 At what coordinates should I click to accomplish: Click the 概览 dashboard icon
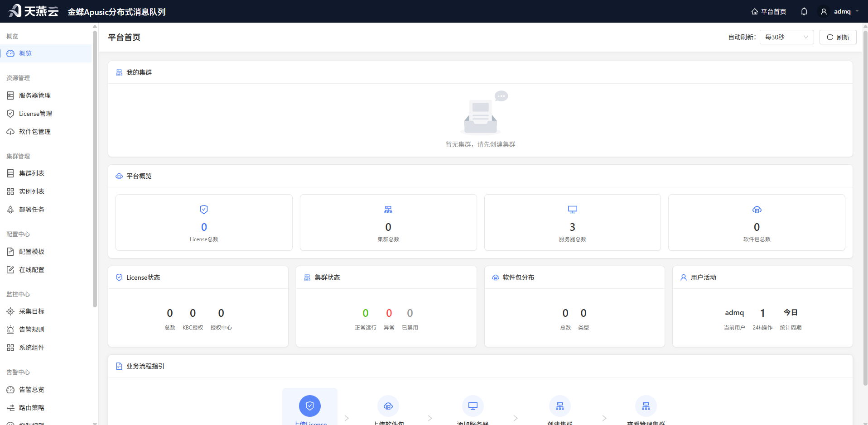coord(10,53)
